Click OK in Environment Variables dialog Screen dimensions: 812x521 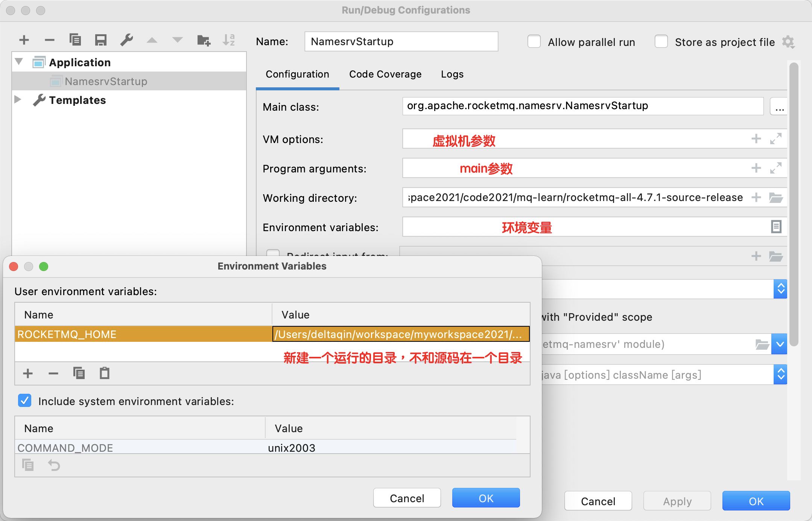485,498
